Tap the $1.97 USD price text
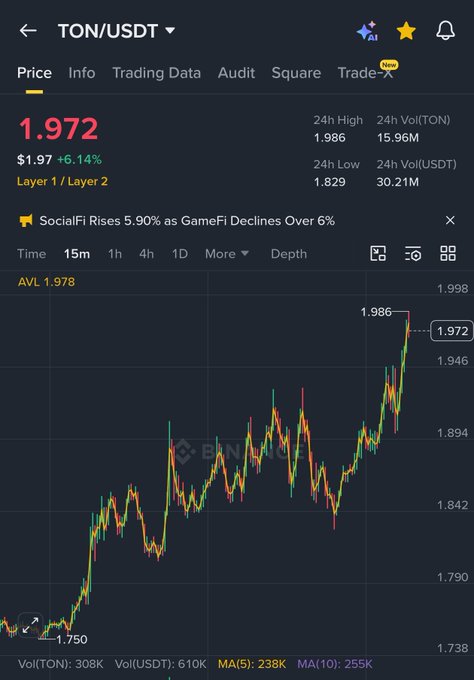The width and height of the screenshot is (474, 680). tap(34, 160)
